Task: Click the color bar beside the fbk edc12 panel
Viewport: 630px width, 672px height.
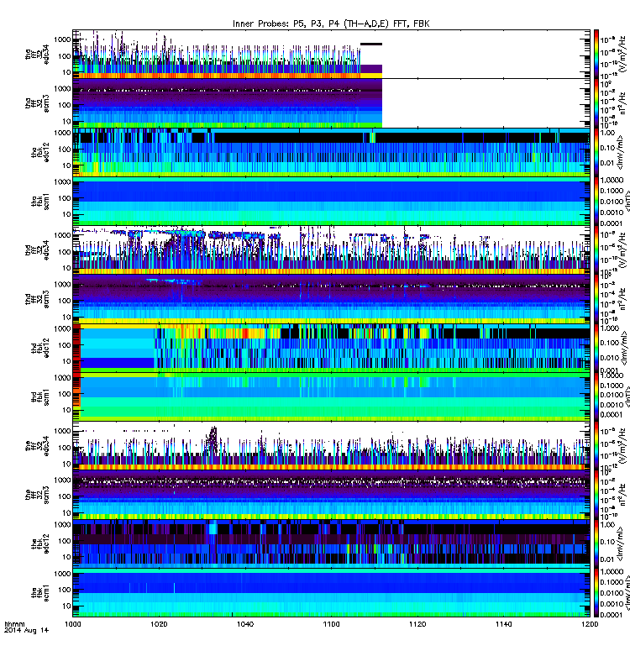Action: point(596,543)
